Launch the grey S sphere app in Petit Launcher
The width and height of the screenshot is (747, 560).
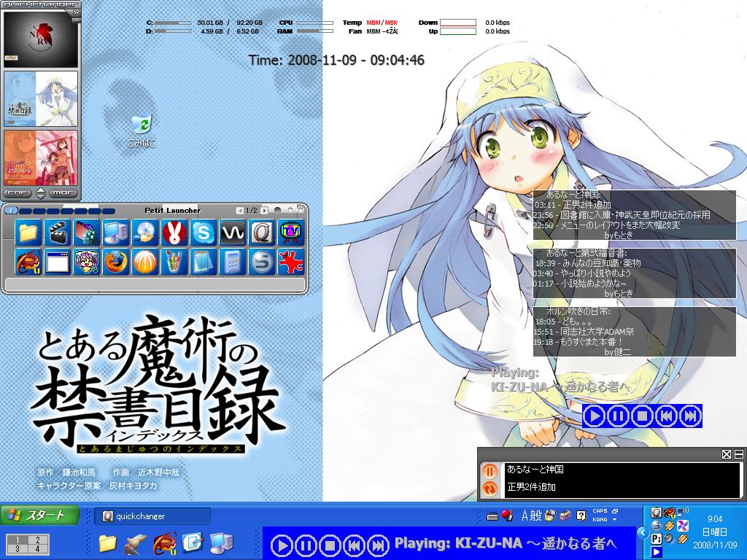262,262
